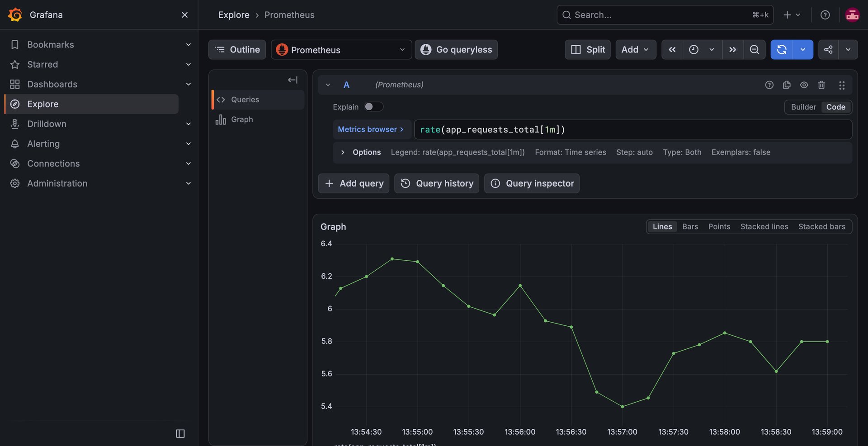Expand the Alerting menu section
Screen dimensions: 868x446
click(x=189, y=144)
